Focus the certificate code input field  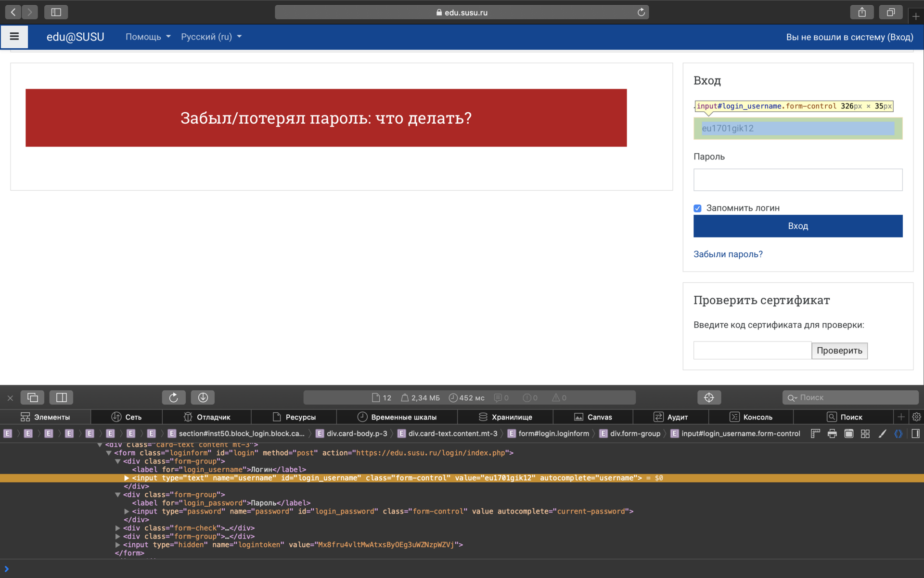tap(752, 350)
